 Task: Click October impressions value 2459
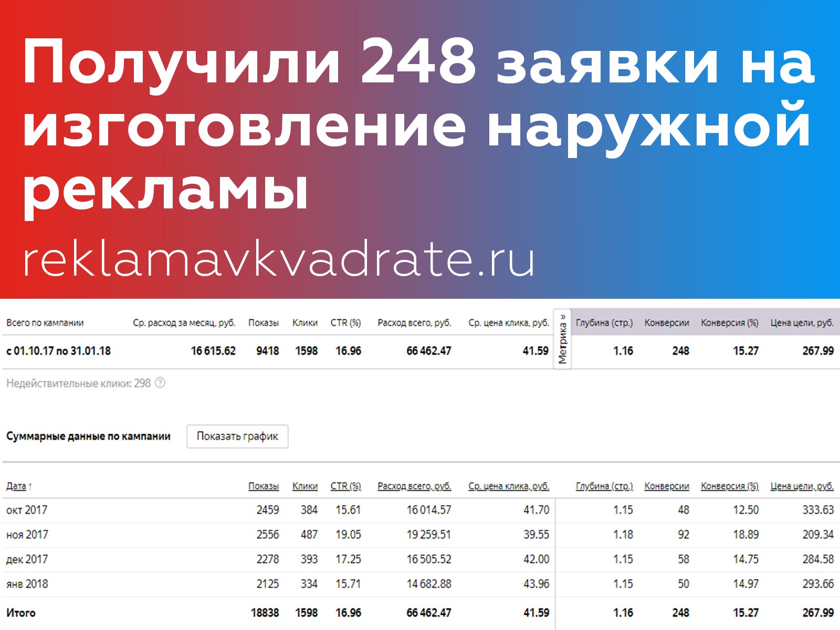268,510
